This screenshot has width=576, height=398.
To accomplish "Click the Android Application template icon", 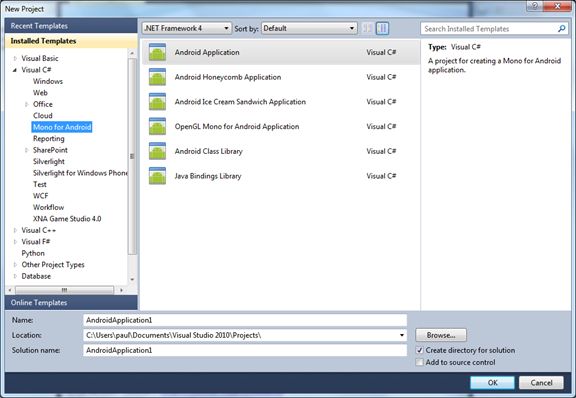I will 157,52.
